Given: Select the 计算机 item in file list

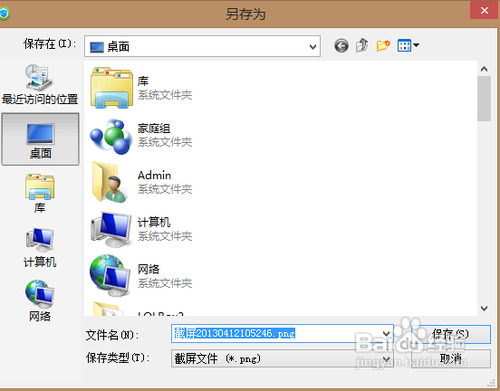Looking at the screenshot, I should click(x=142, y=229).
